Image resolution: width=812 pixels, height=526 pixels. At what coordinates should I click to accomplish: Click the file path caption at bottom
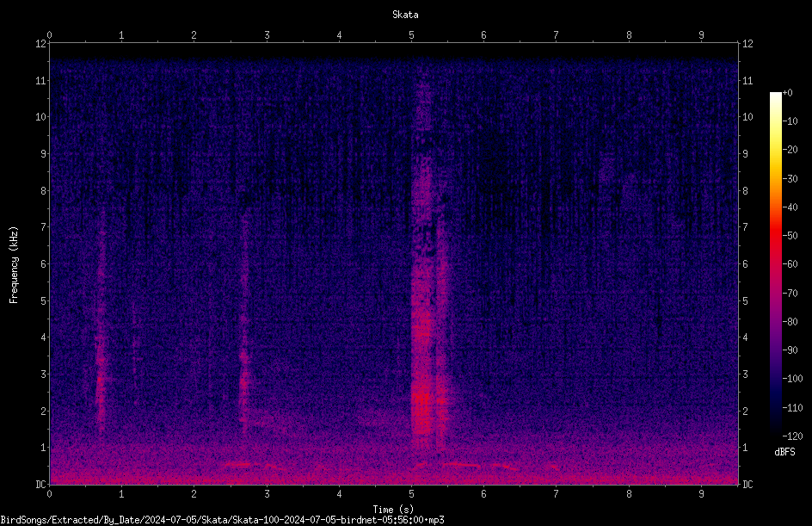tap(222, 520)
